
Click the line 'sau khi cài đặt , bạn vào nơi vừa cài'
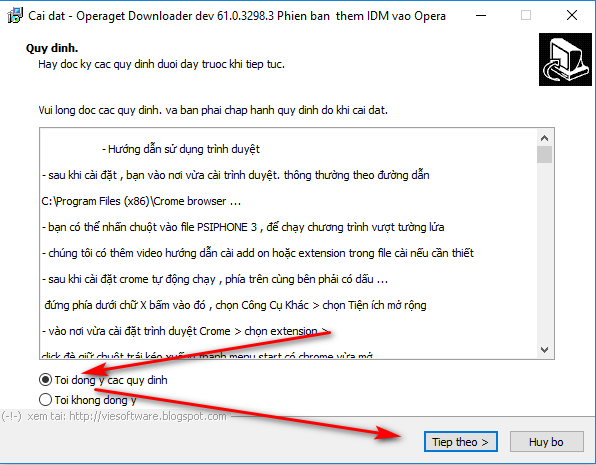pyautogui.click(x=236, y=175)
